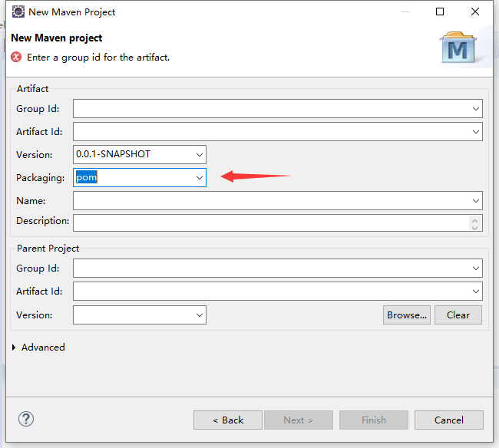This screenshot has width=499, height=448.
Task: Open the Name field dropdown arrow
Action: (476, 201)
